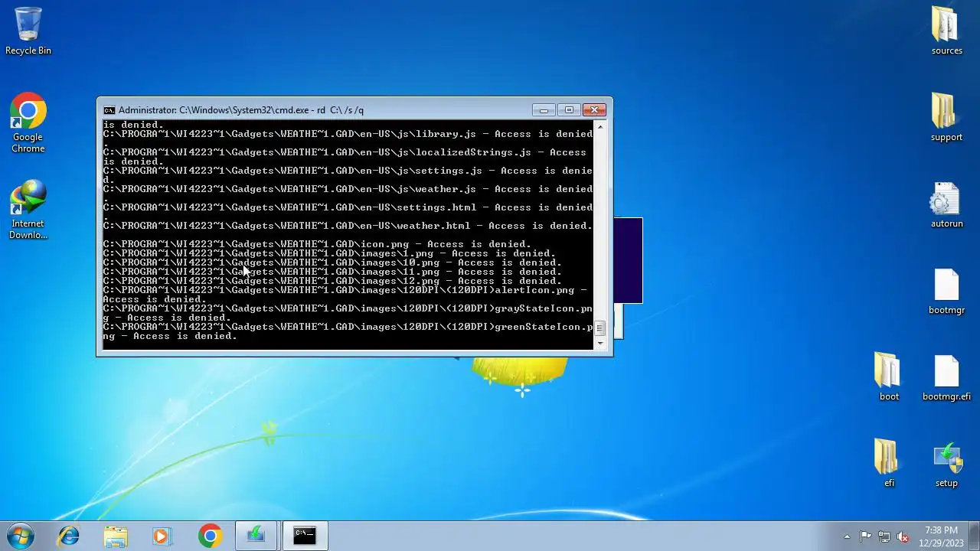Click the Show desktop strip

coord(974,536)
